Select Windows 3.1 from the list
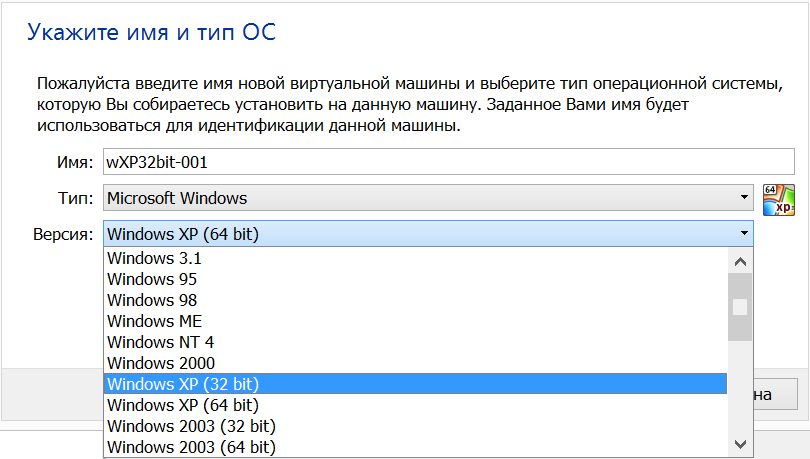Screen dimensions: 810x459 click(x=415, y=258)
